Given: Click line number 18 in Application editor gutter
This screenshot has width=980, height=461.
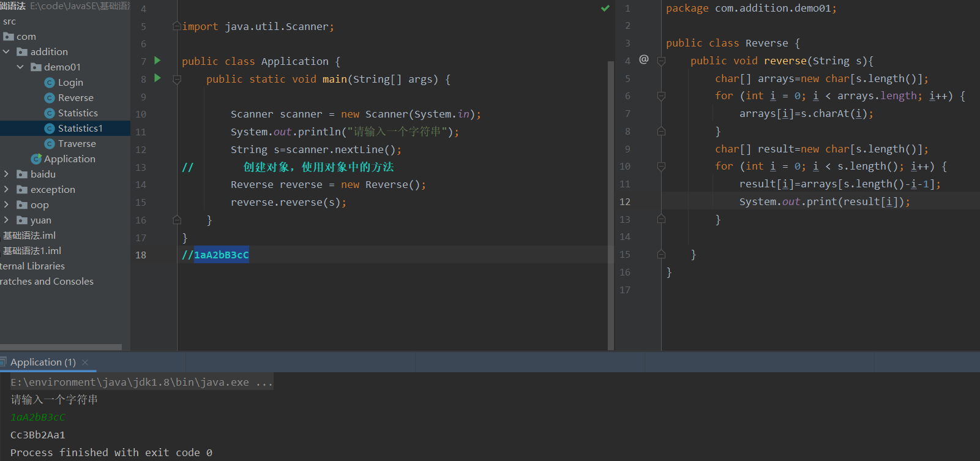Looking at the screenshot, I should 141,255.
